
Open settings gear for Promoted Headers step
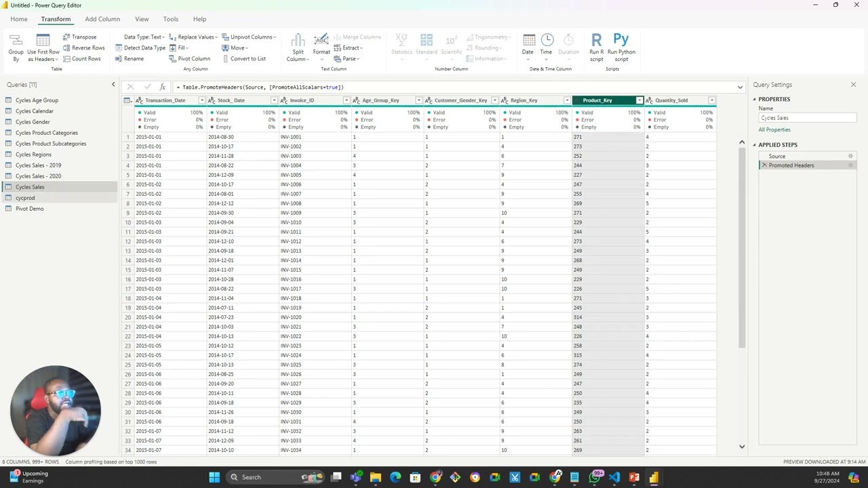(x=850, y=165)
